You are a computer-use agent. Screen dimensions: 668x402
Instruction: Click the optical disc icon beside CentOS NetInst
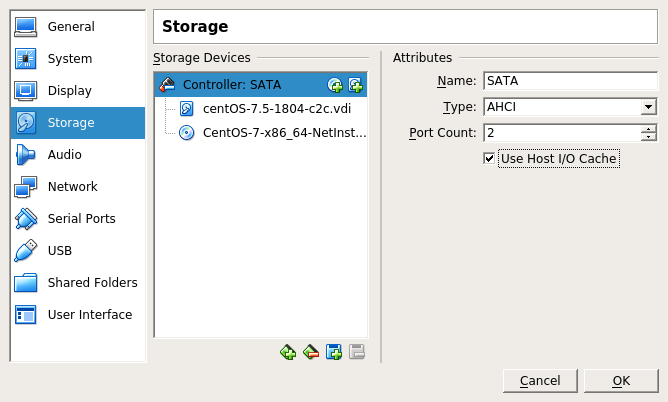(x=187, y=133)
